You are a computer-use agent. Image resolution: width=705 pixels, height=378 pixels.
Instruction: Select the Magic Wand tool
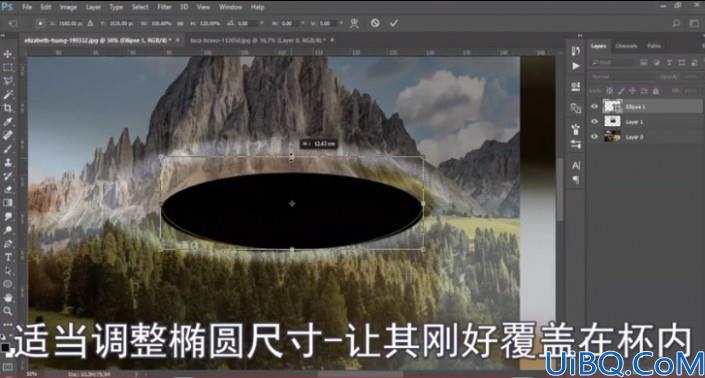[x=8, y=95]
